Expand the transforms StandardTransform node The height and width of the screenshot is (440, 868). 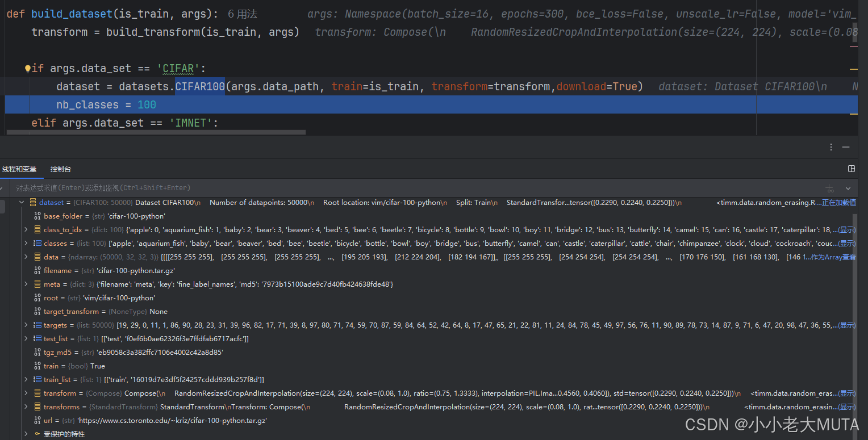(26, 407)
